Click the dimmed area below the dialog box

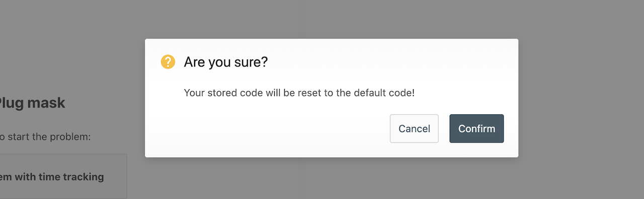point(332,179)
